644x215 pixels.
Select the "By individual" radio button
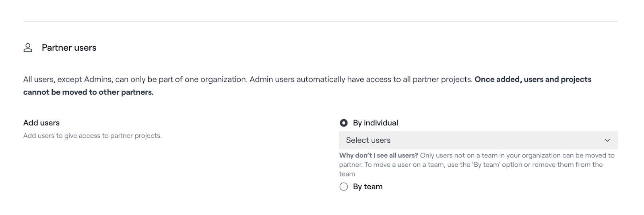[x=344, y=123]
